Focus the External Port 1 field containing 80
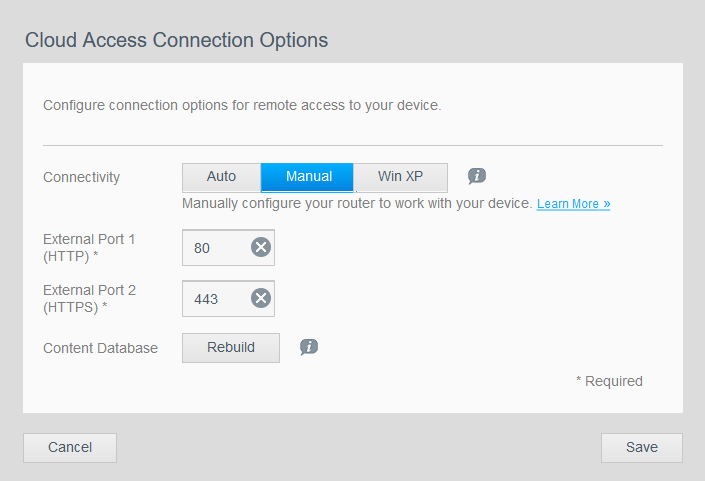705x481 pixels. point(214,247)
